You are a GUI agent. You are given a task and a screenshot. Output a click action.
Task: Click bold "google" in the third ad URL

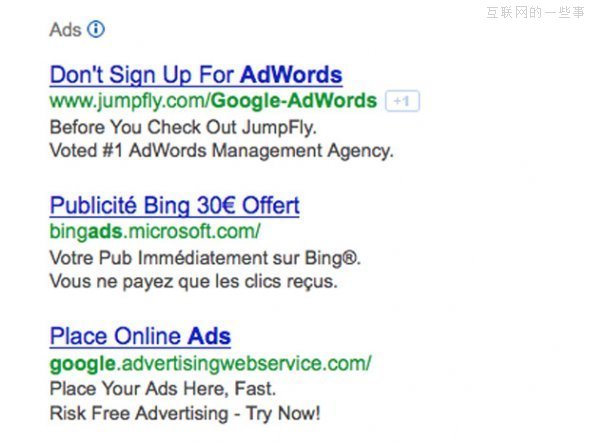(x=83, y=364)
